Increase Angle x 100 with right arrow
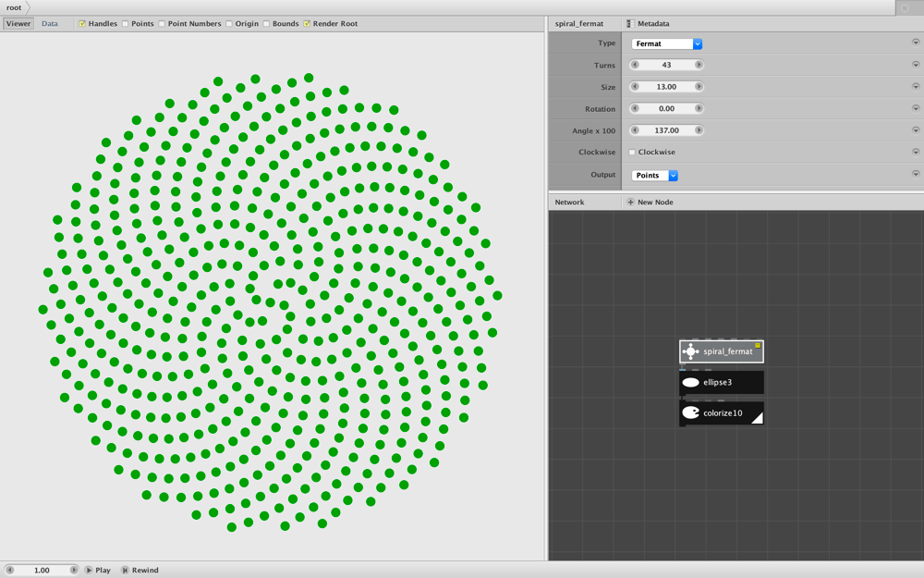924x578 pixels. pyautogui.click(x=699, y=130)
